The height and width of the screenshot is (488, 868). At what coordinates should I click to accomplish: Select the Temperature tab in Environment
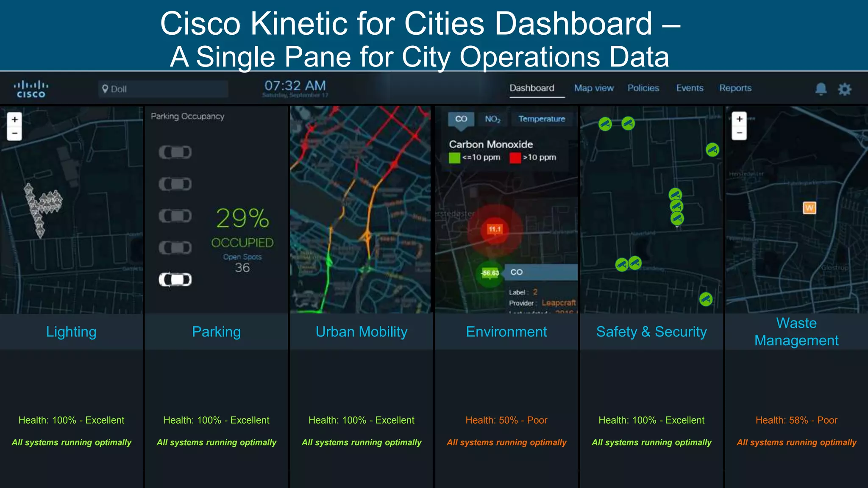542,119
